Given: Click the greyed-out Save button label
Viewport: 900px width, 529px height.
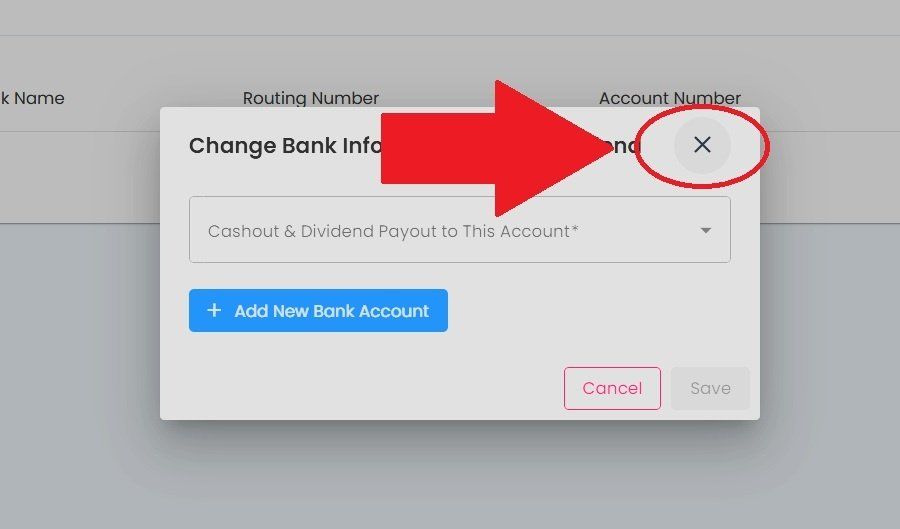Looking at the screenshot, I should [x=711, y=388].
